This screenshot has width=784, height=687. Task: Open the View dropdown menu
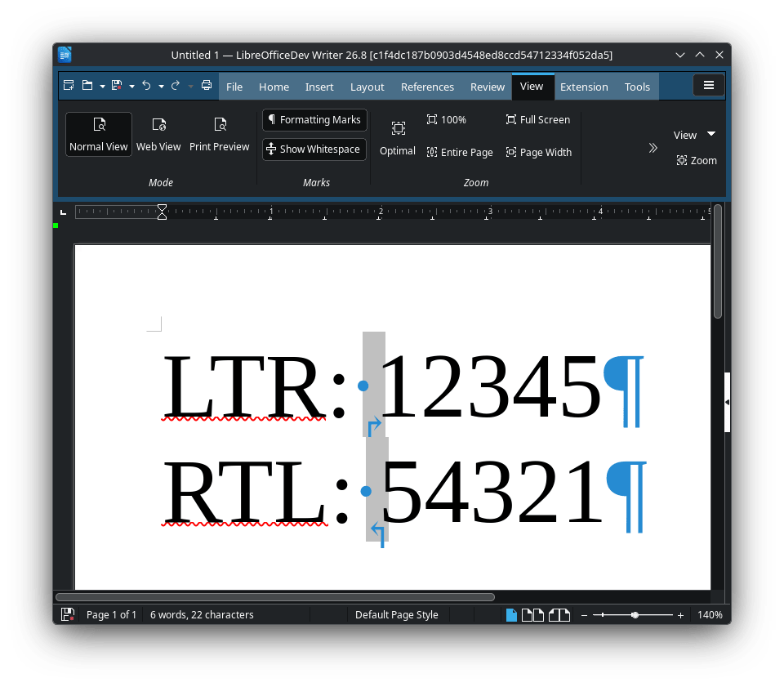[695, 135]
